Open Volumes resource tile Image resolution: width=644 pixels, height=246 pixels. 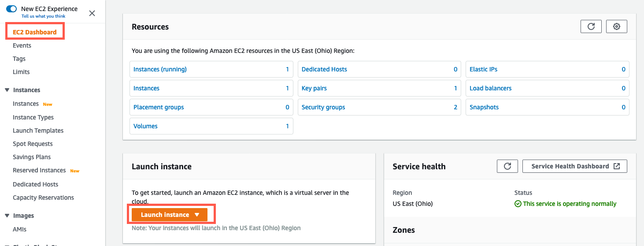click(146, 126)
